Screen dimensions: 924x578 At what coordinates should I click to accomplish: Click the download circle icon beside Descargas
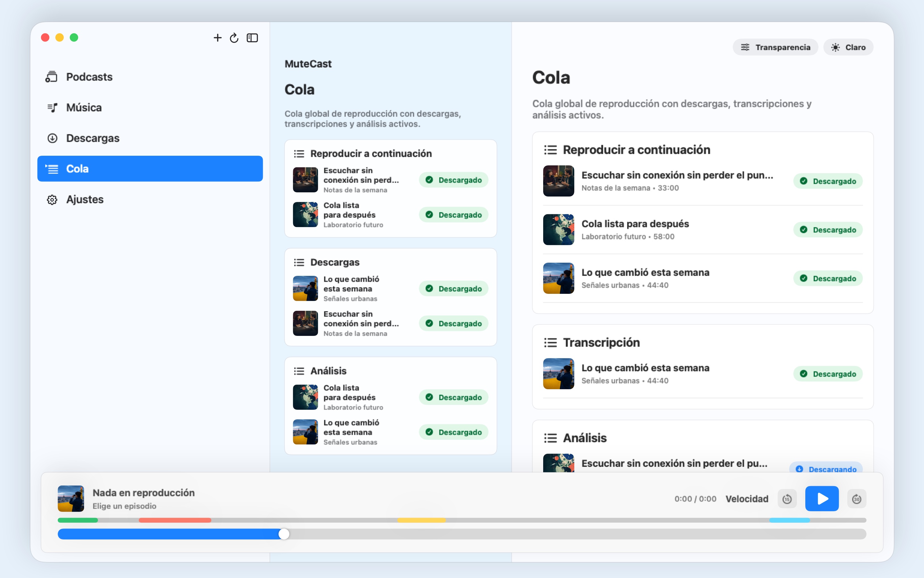point(52,138)
